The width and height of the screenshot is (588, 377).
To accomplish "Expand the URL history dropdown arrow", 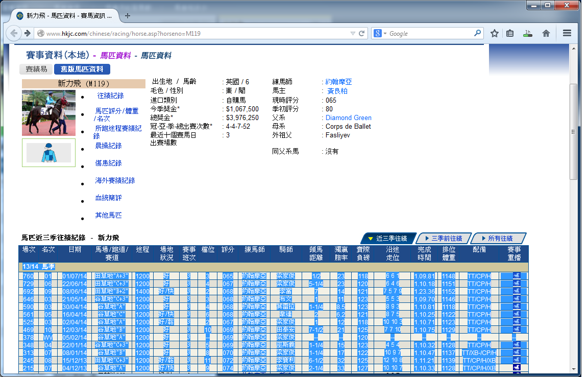I will pyautogui.click(x=352, y=33).
